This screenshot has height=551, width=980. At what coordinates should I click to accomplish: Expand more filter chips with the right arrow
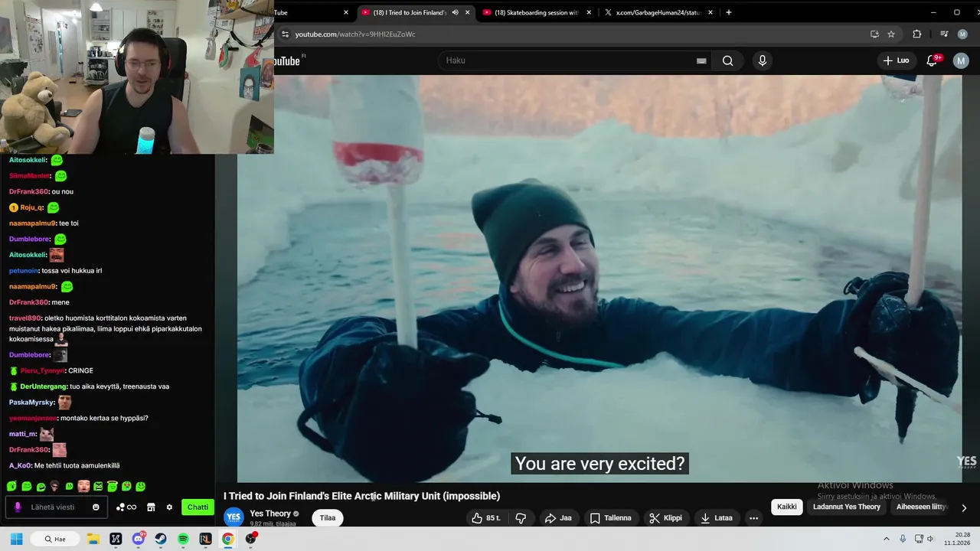[x=964, y=507]
